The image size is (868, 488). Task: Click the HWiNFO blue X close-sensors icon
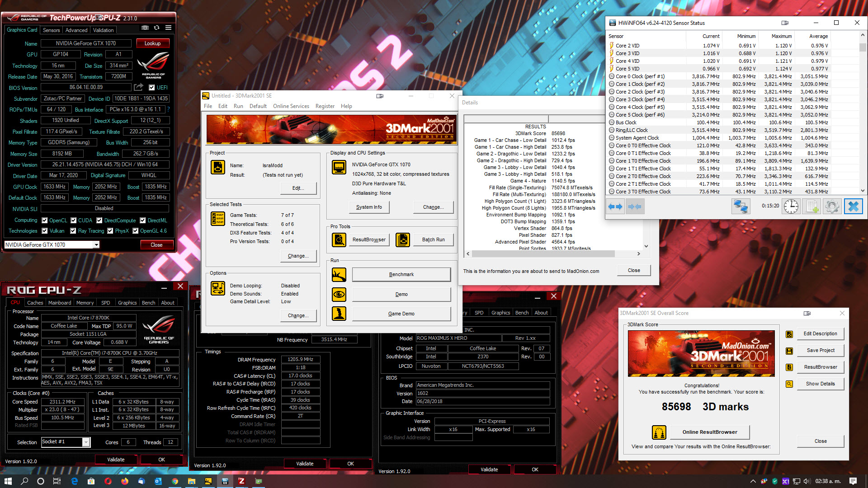pyautogui.click(x=854, y=206)
